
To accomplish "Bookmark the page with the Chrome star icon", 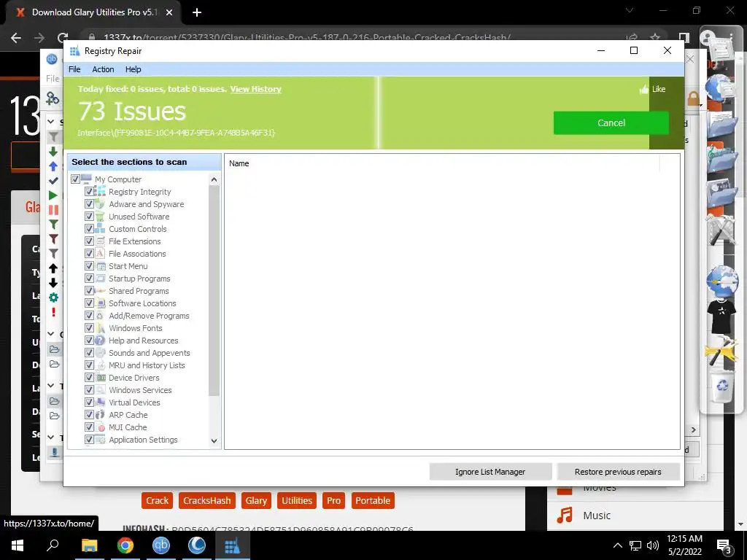I will point(655,38).
